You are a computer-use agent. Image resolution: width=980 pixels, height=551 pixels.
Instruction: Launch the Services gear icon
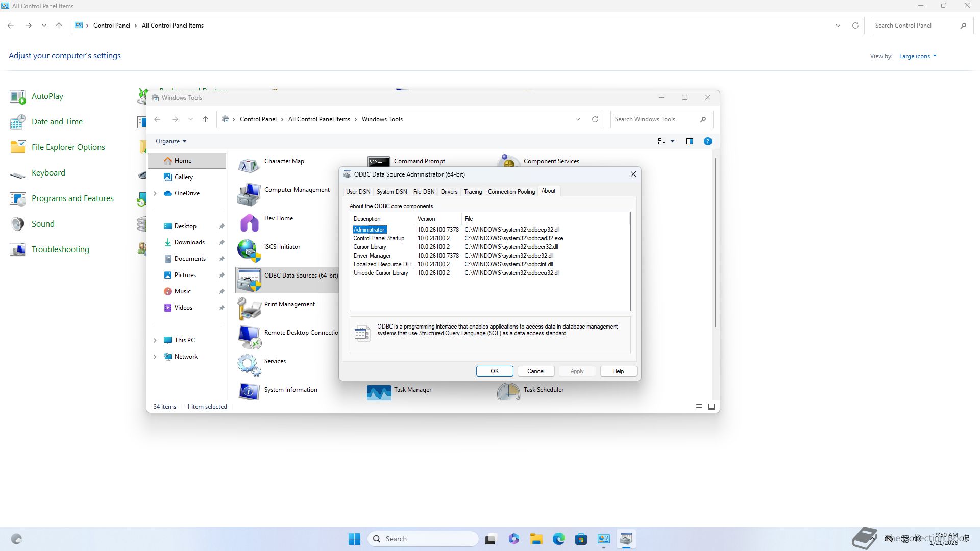[249, 365]
